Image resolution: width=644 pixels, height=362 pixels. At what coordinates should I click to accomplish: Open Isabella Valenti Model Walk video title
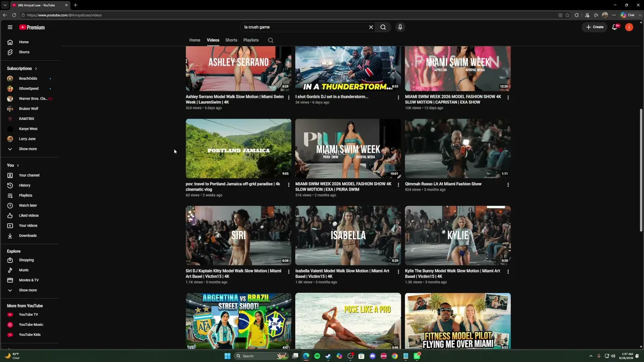342,274
